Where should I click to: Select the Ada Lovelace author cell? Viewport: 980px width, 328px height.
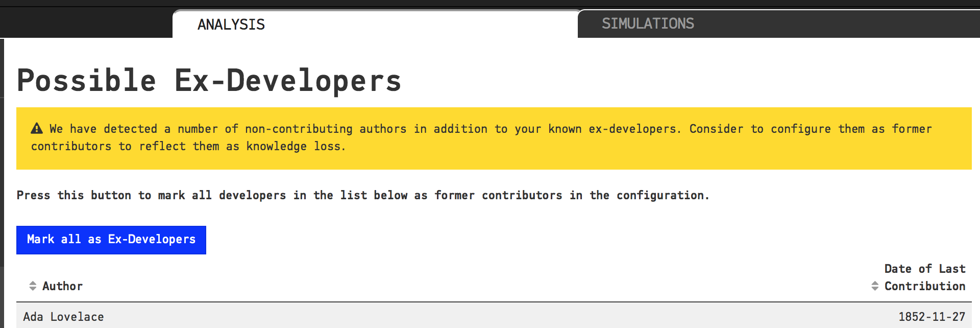[63, 317]
